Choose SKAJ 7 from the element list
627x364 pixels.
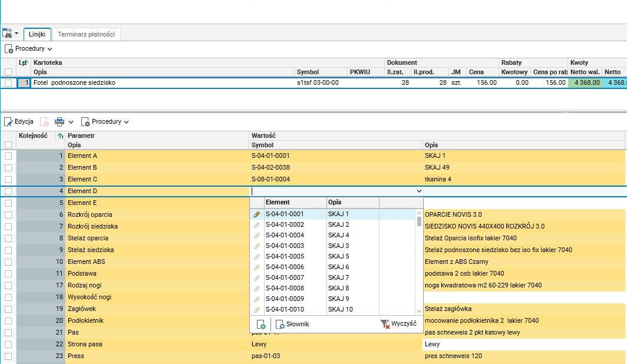click(x=339, y=278)
